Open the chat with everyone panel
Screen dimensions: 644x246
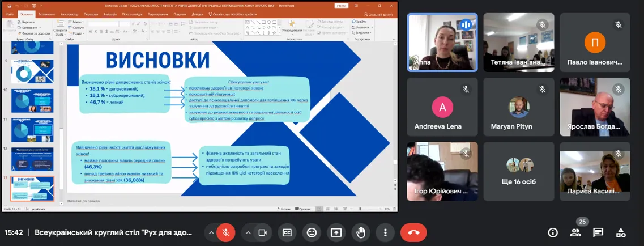(598, 232)
